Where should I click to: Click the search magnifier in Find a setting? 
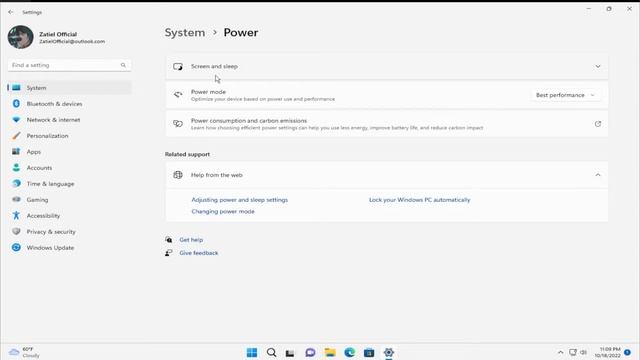pyautogui.click(x=123, y=65)
